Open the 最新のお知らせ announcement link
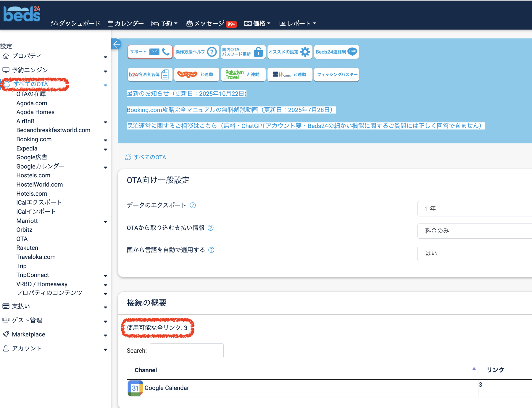This screenshot has height=408, width=532. [x=186, y=94]
